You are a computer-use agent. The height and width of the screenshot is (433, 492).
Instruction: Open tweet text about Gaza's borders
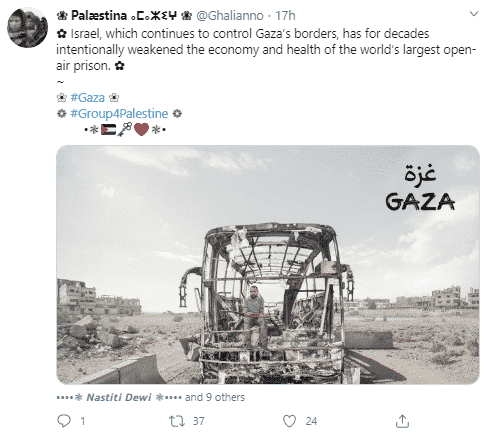(266, 50)
